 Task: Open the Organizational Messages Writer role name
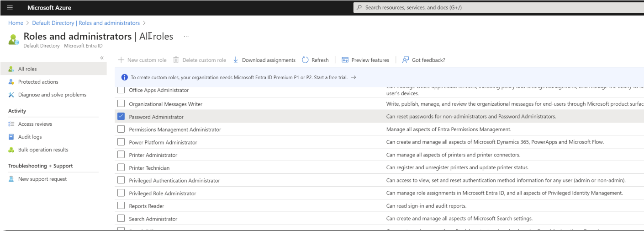(166, 104)
